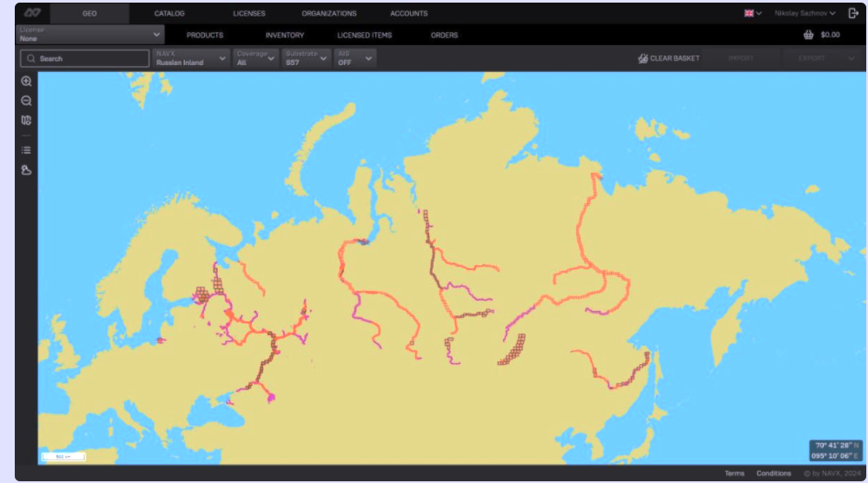868x483 pixels.
Task: Open the language flag selector
Action: click(752, 13)
